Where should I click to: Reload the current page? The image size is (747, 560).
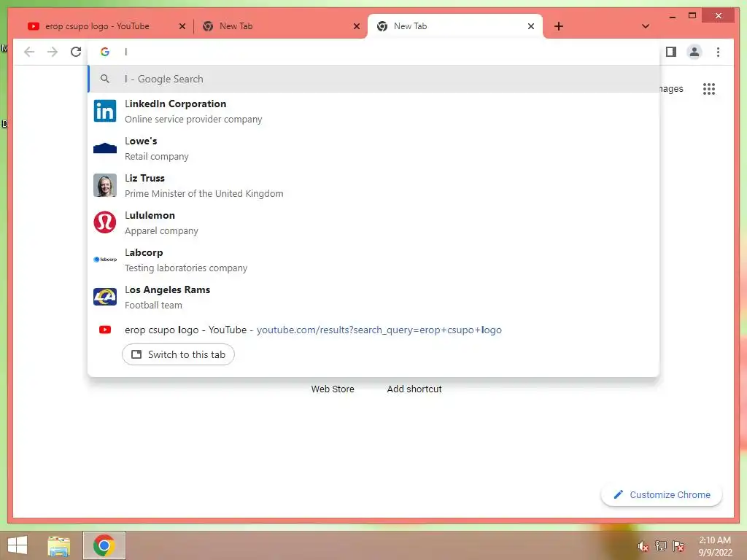tap(76, 52)
